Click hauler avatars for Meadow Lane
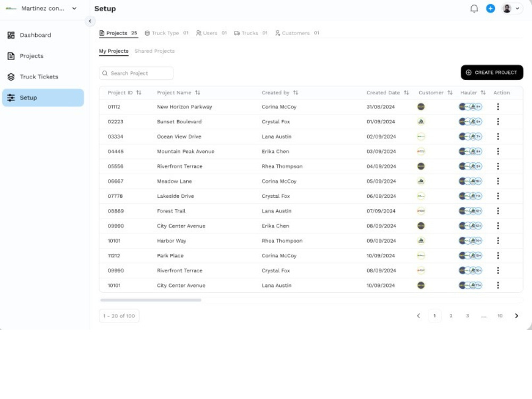 pyautogui.click(x=470, y=181)
